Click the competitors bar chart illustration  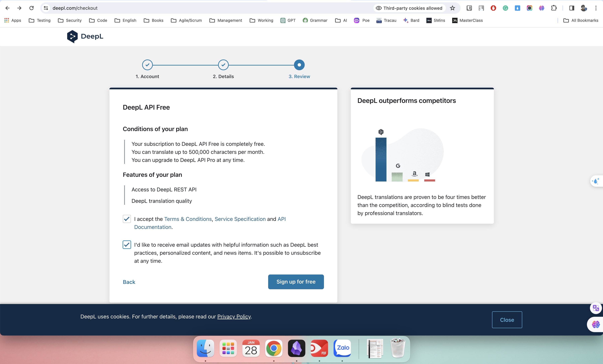[x=403, y=155]
